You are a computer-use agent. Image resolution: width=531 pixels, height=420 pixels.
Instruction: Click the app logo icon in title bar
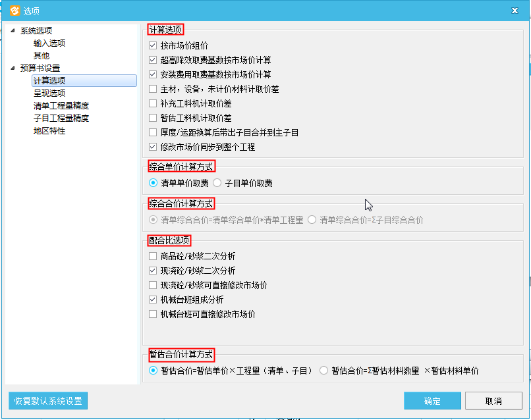pyautogui.click(x=13, y=10)
